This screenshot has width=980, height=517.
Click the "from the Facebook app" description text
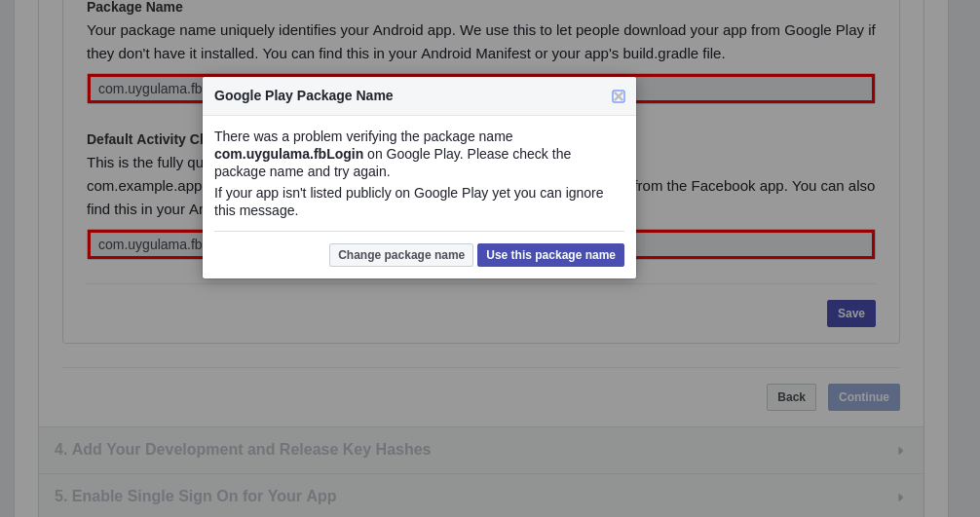[x=756, y=185]
